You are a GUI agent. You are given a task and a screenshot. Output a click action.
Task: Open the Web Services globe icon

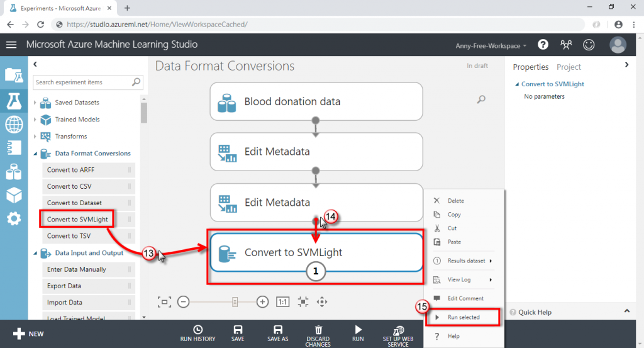tap(14, 124)
